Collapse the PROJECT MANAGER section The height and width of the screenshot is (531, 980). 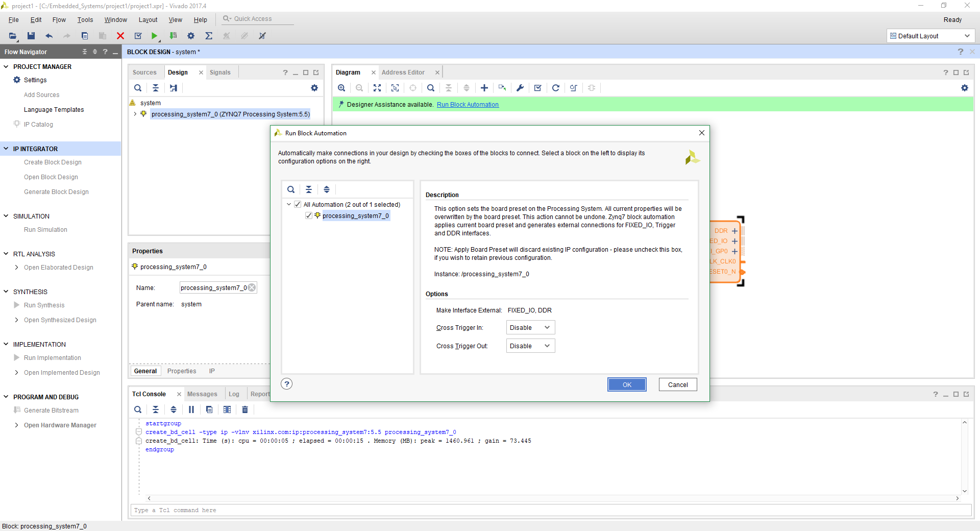coord(6,66)
